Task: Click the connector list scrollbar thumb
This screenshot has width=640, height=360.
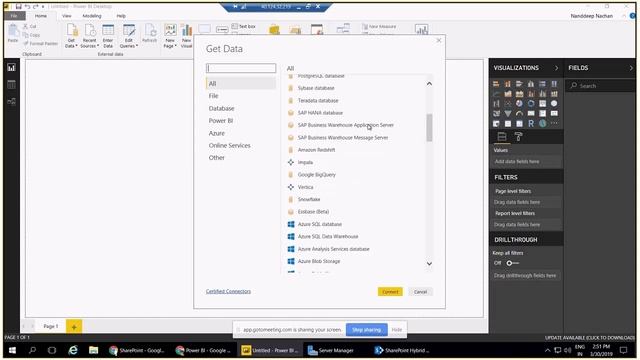Action: click(x=429, y=128)
